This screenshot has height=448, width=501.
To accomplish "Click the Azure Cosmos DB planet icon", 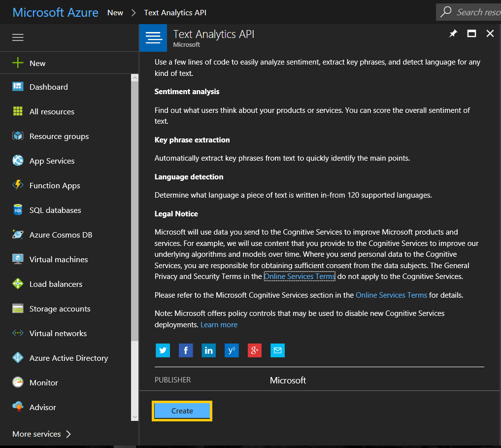I will tap(18, 235).
